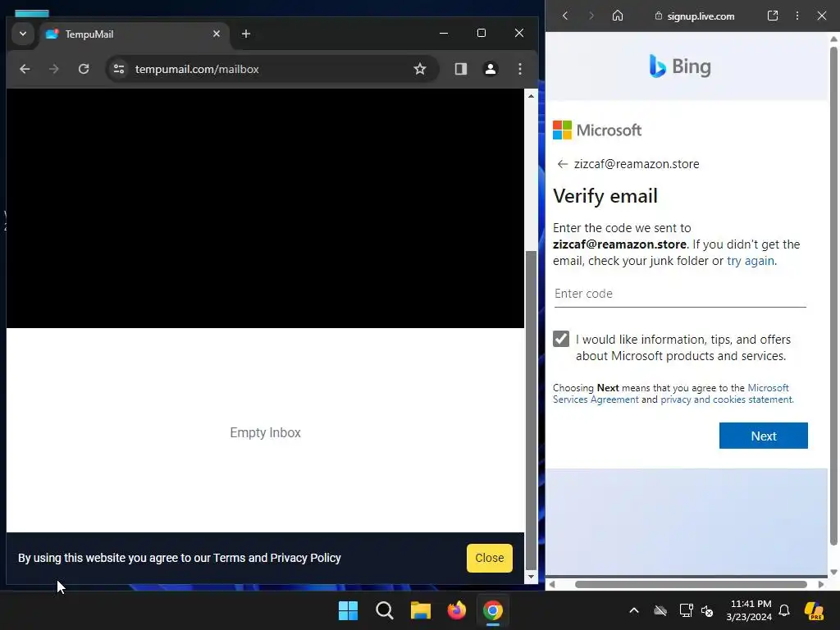
Task: Open File Explorer from taskbar
Action: coord(421,610)
